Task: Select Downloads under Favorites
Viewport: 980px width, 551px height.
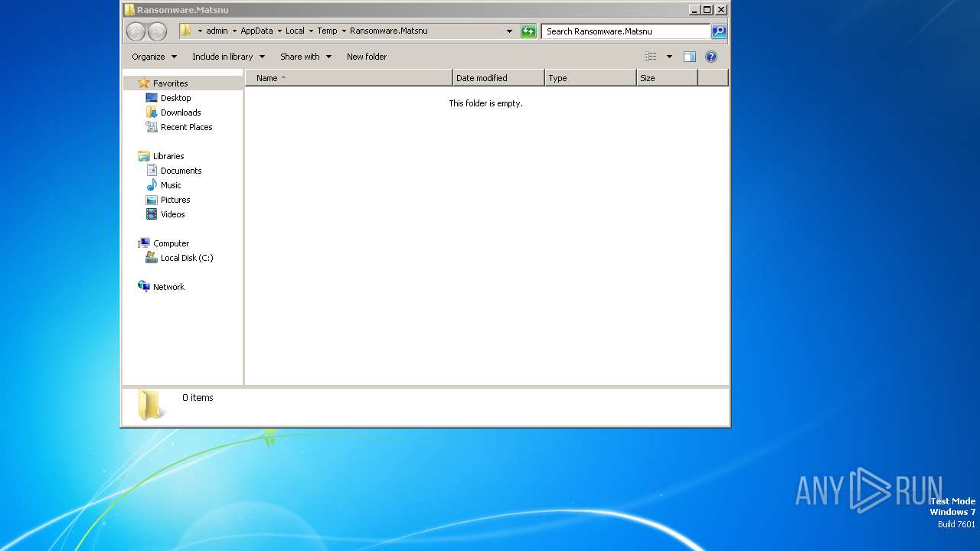Action: 181,112
